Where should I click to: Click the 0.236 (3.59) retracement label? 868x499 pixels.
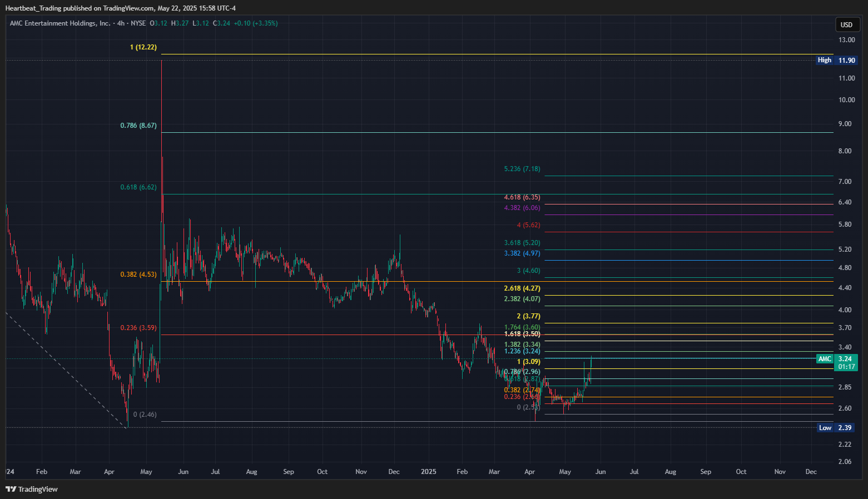click(138, 328)
